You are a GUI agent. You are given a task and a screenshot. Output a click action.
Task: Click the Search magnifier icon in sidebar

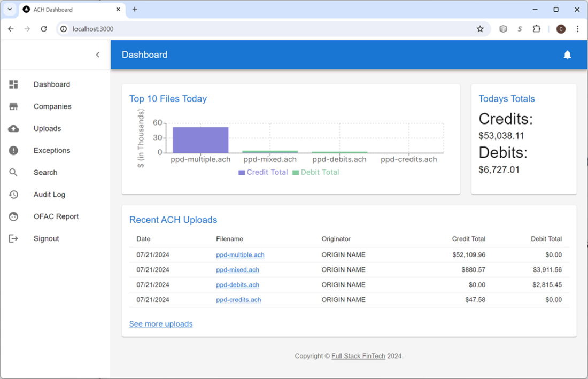(13, 173)
